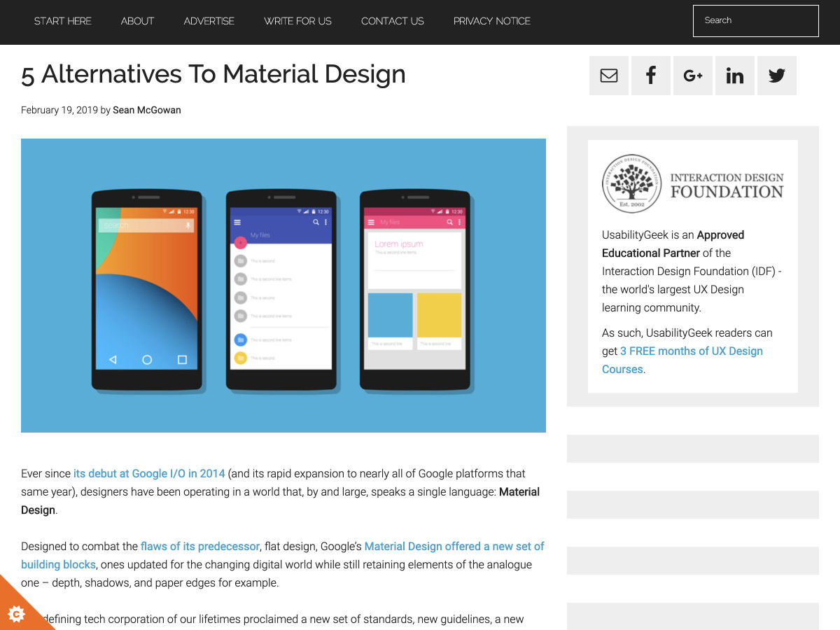
Task: Open '3 FREE months of UX Design Courses' link
Action: [682, 360]
